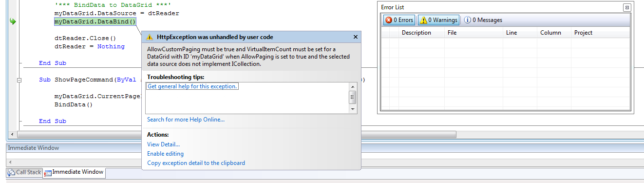
Task: Close the Error List panel
Action: click(x=627, y=7)
